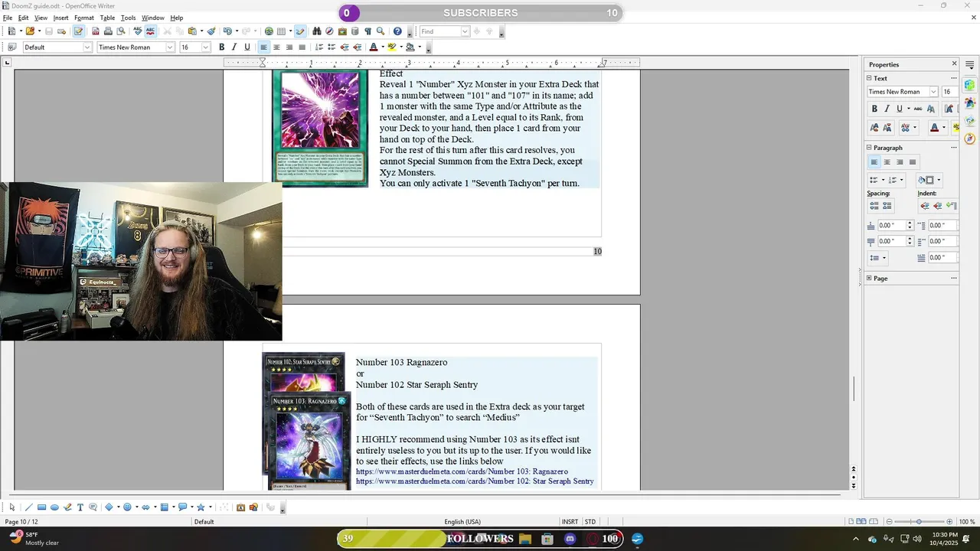Viewport: 980px width, 551px height.
Task: Run Spelling and Grammar check icon
Action: point(137,31)
